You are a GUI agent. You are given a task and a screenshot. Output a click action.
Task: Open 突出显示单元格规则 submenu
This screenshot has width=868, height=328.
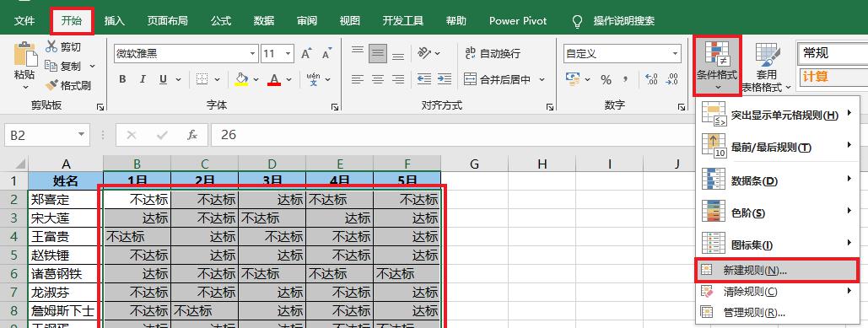777,115
